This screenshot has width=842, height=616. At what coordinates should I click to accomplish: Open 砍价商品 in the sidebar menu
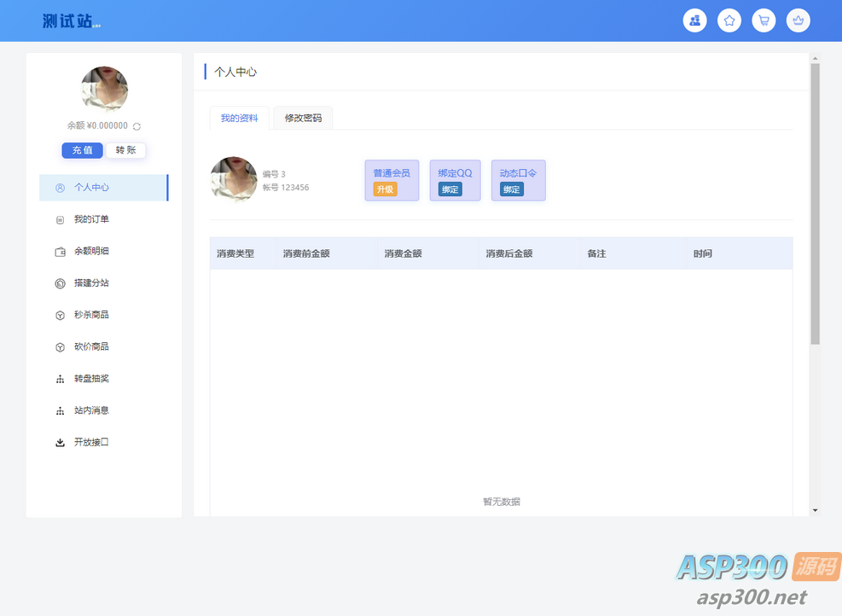(103, 346)
